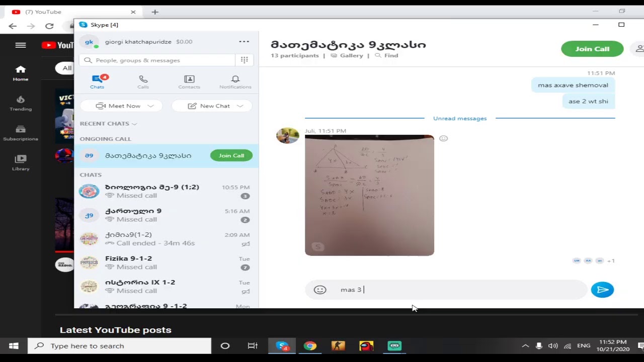The width and height of the screenshot is (644, 362).
Task: Join the ongoing call from chat list
Action: 231,155
